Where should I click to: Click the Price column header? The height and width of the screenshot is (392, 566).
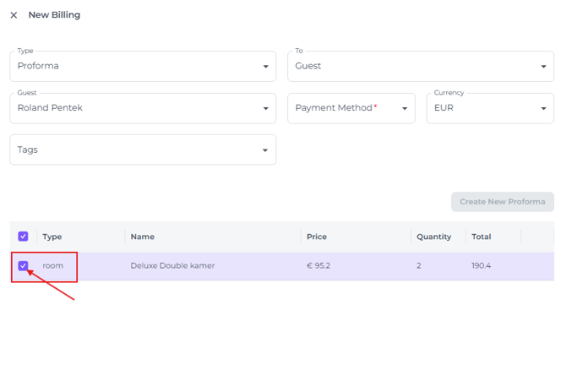coord(317,237)
